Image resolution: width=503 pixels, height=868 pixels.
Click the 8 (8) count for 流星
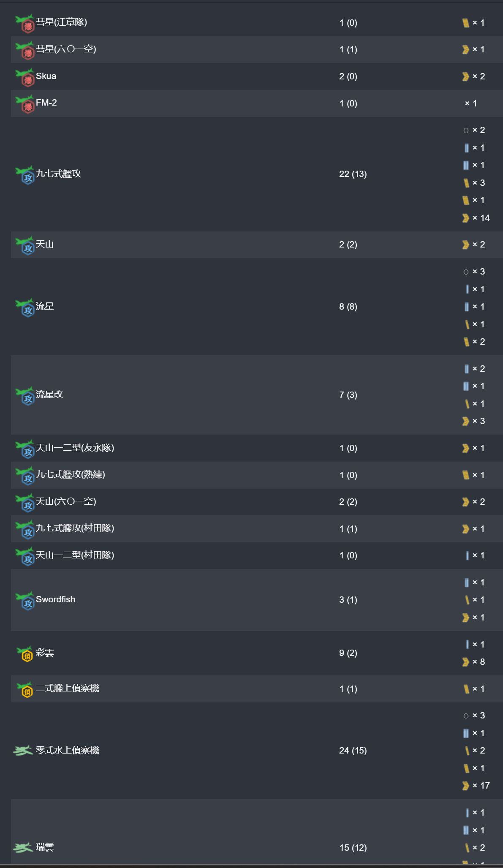click(348, 307)
